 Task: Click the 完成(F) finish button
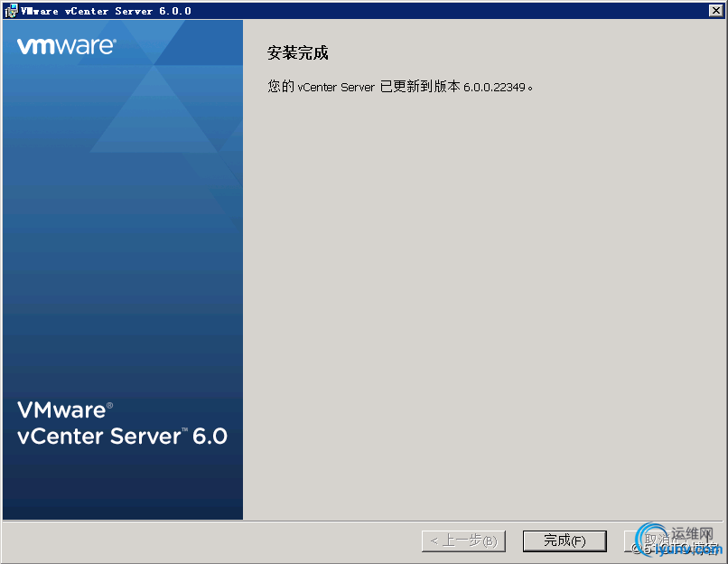pyautogui.click(x=565, y=541)
